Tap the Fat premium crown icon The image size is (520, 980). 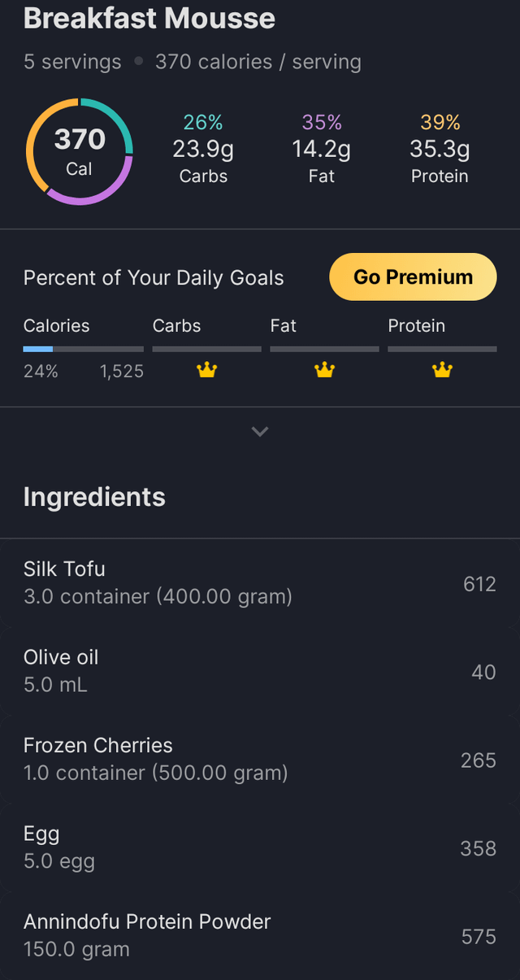tap(324, 371)
